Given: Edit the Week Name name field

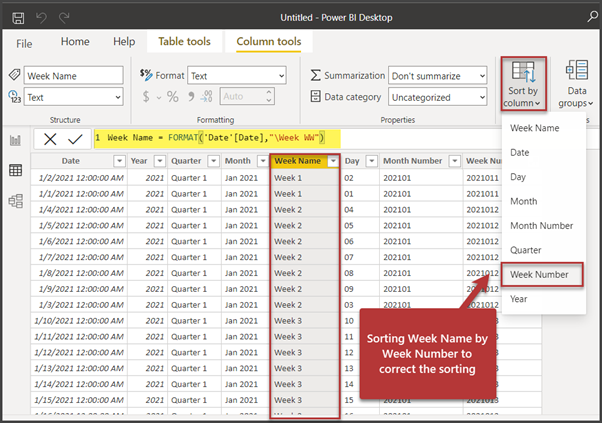Looking at the screenshot, I should (73, 76).
